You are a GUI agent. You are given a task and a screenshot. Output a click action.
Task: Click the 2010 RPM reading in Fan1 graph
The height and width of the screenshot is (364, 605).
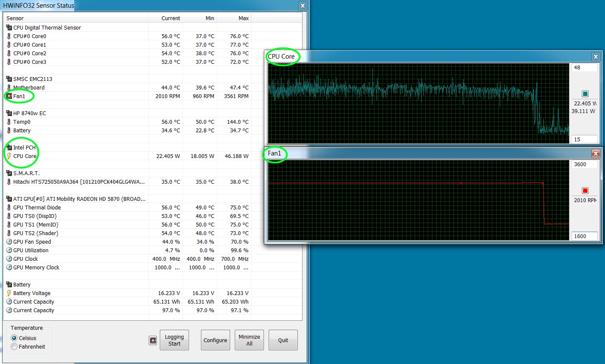click(585, 200)
